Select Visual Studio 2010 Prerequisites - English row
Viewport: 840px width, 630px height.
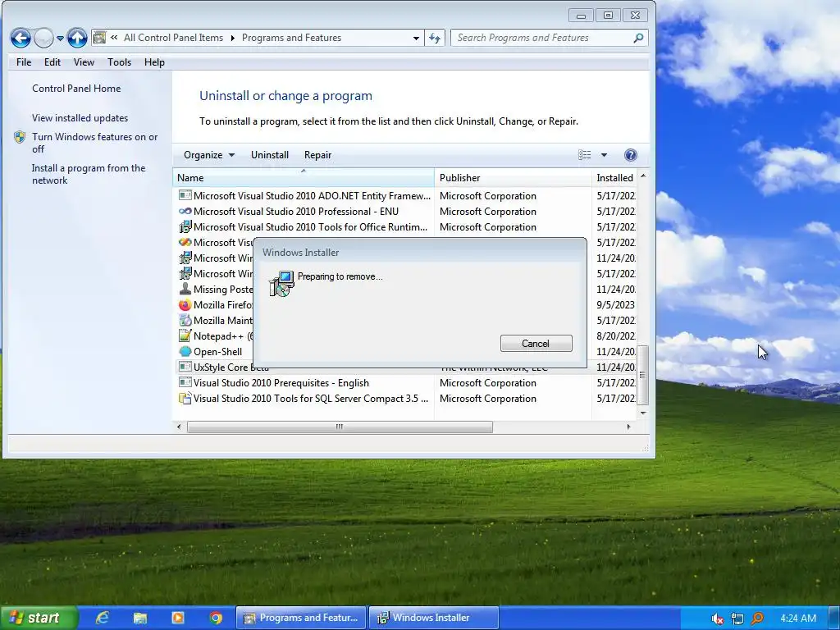(406, 382)
